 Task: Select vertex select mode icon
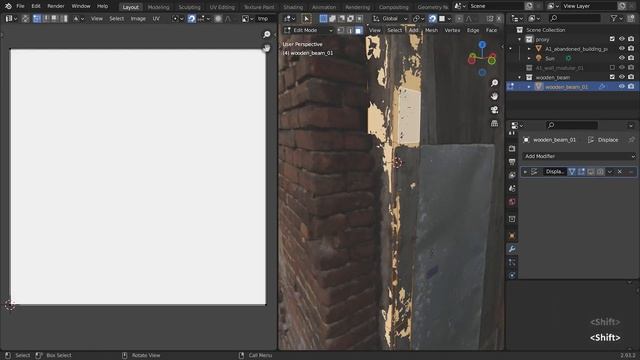341,30
